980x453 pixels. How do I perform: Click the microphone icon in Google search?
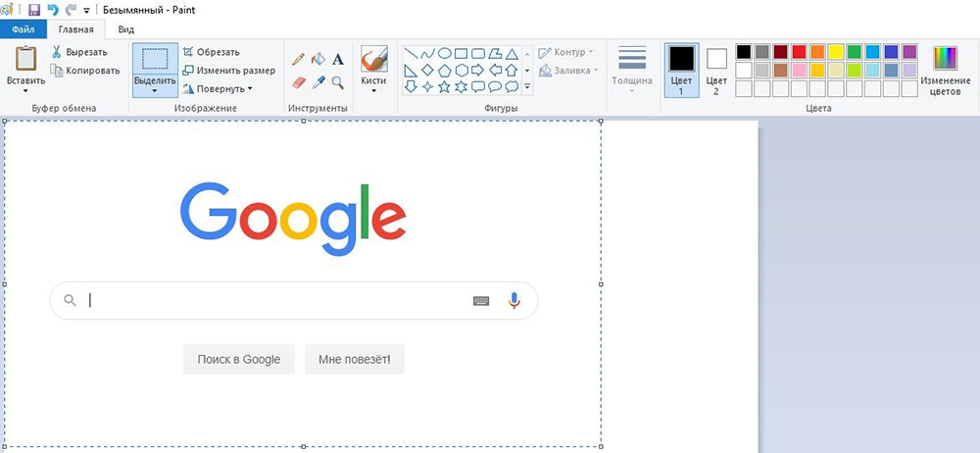pyautogui.click(x=514, y=301)
